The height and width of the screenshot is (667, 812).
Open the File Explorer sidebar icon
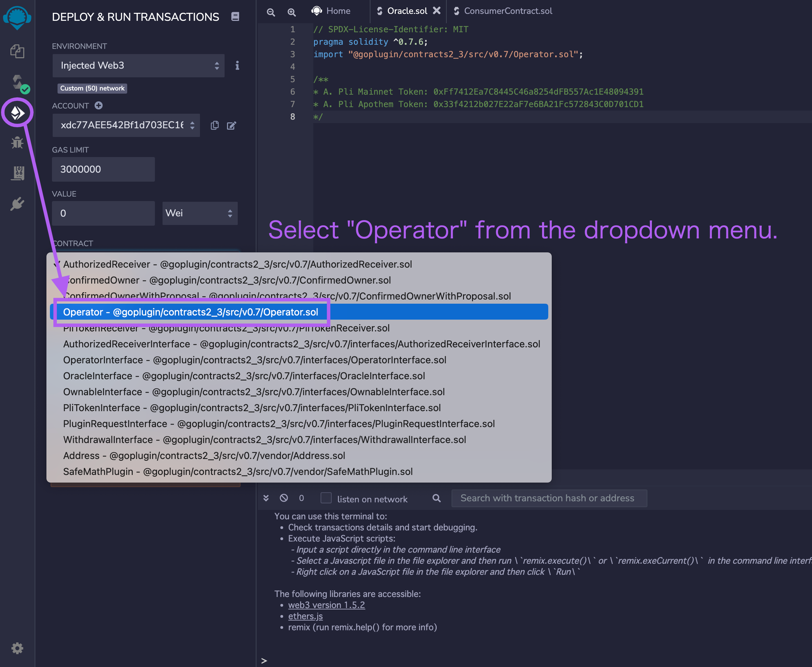[x=17, y=51]
